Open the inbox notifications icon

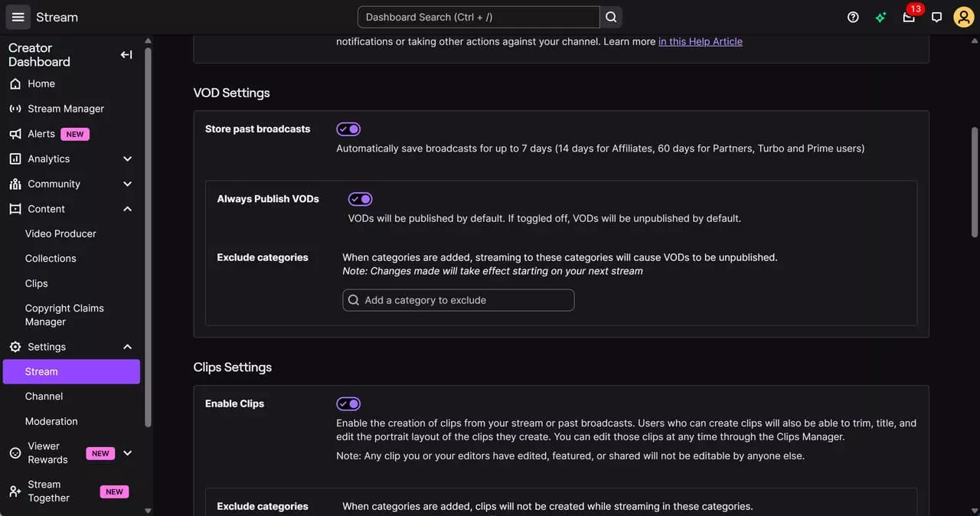coord(908,18)
